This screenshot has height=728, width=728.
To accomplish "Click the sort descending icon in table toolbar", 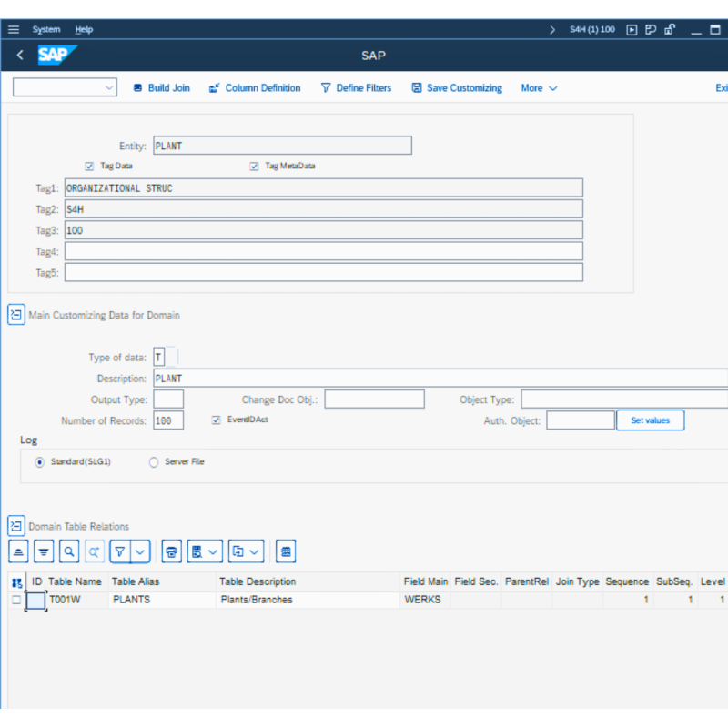I will [44, 551].
